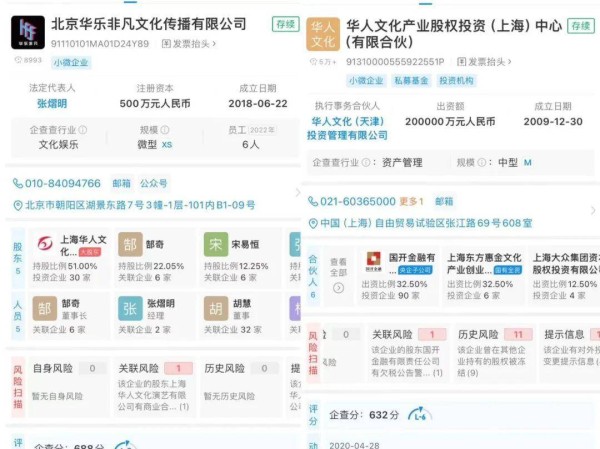Open personnel card 张熠明 经理
The height and width of the screenshot is (449, 600).
(155, 317)
